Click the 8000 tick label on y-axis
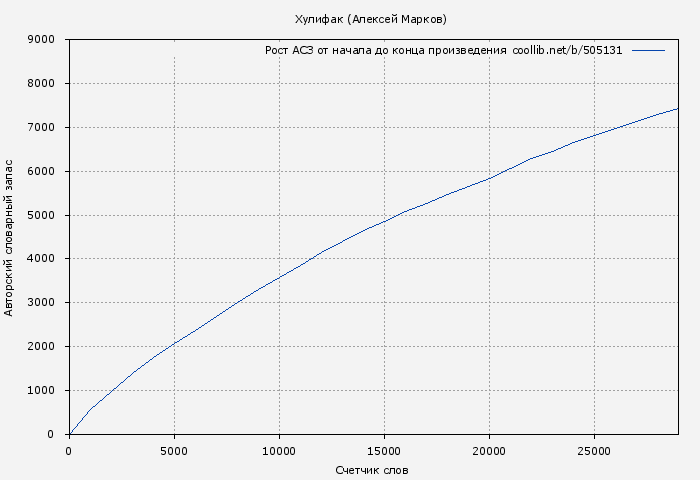Screen dimensions: 700x480 (46, 84)
